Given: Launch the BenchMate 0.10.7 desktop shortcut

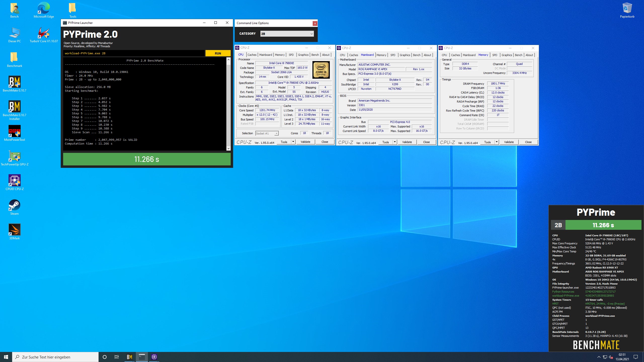Looking at the screenshot, I should point(14,84).
